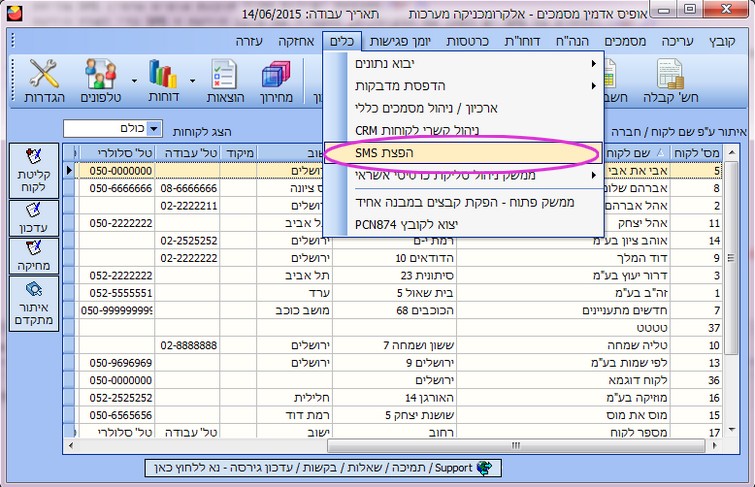This screenshot has height=487, width=755.
Task: Select הפצת SMS menu entry
Action: [x=463, y=153]
